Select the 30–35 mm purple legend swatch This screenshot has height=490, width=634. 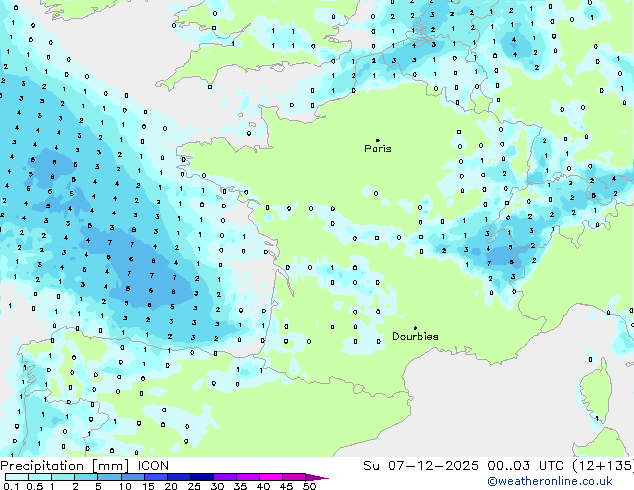(224, 477)
